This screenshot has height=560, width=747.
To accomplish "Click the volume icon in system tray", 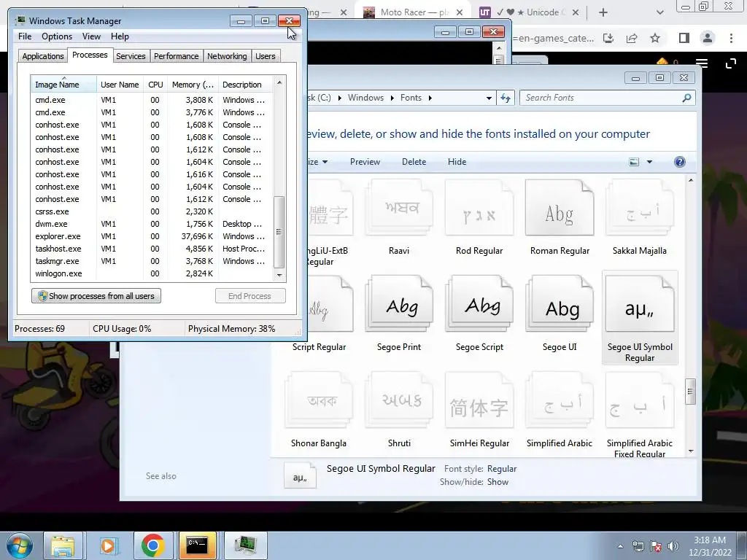I will tap(673, 546).
